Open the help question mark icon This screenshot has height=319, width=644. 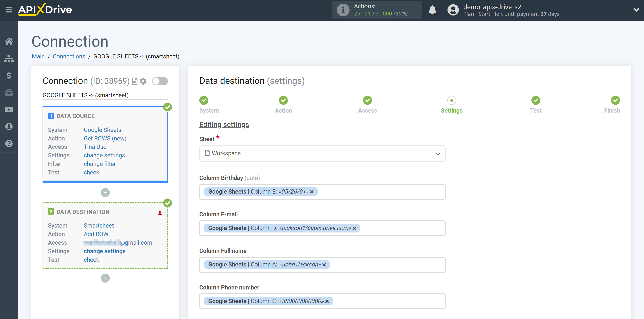pyautogui.click(x=9, y=144)
